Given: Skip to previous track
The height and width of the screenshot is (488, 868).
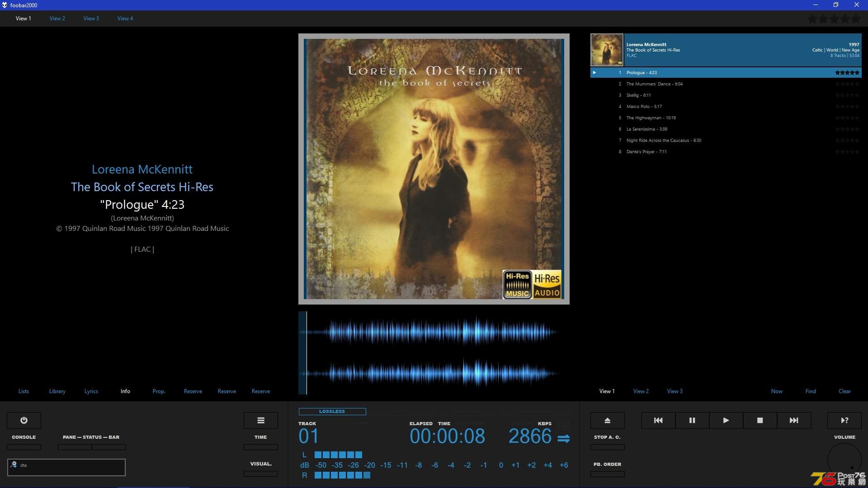Looking at the screenshot, I should click(658, 420).
